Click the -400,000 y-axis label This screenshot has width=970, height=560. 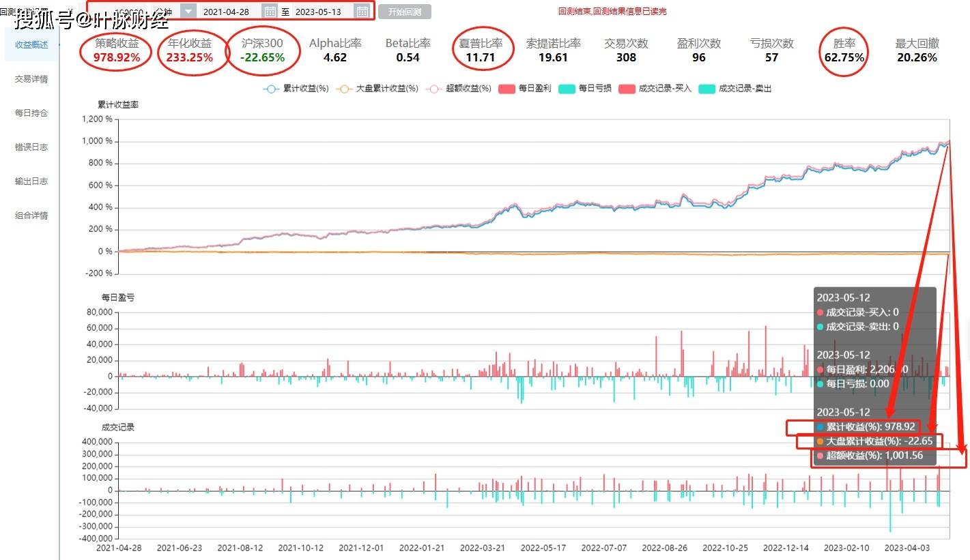coord(96,539)
